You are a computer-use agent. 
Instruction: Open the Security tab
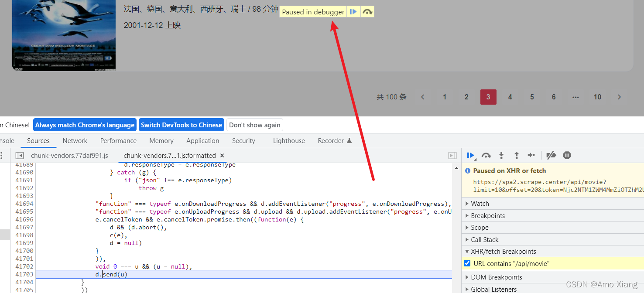pos(243,141)
